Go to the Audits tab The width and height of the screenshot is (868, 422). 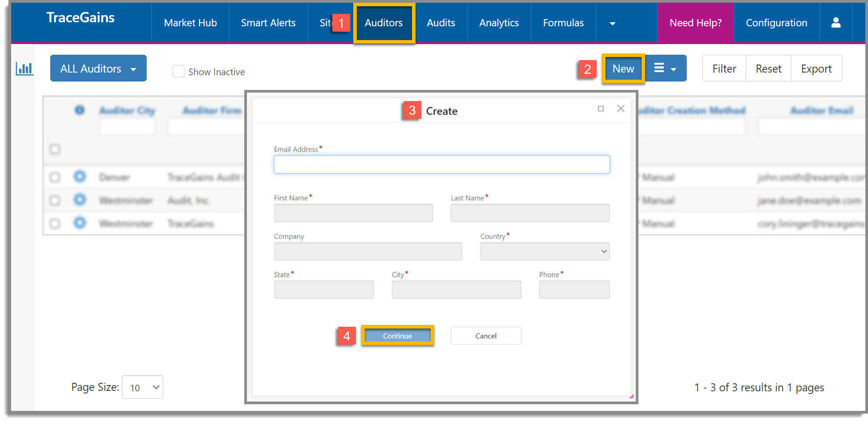click(441, 23)
